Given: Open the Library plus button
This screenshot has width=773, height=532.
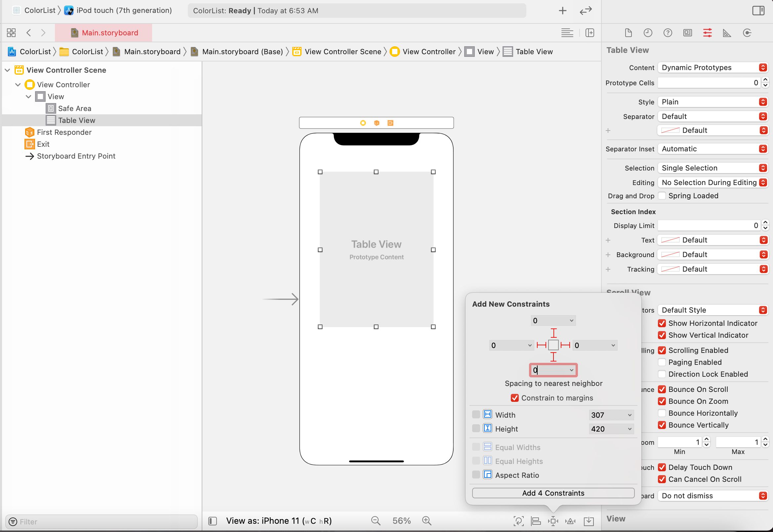Looking at the screenshot, I should point(563,11).
